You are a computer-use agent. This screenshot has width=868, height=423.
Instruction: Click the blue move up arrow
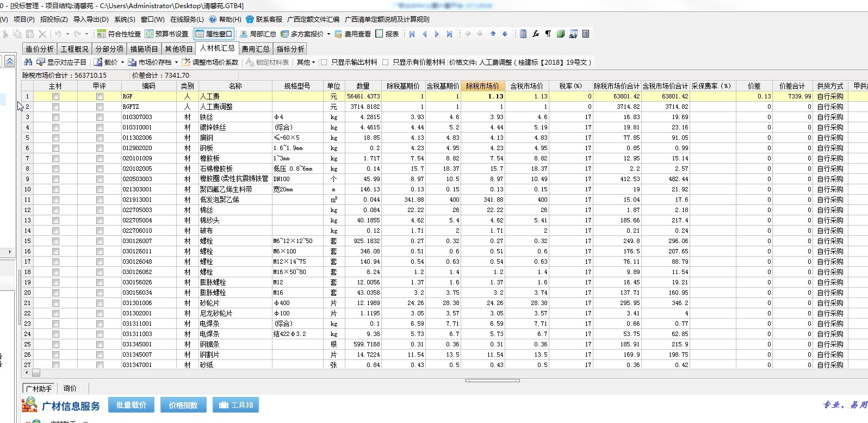493,34
